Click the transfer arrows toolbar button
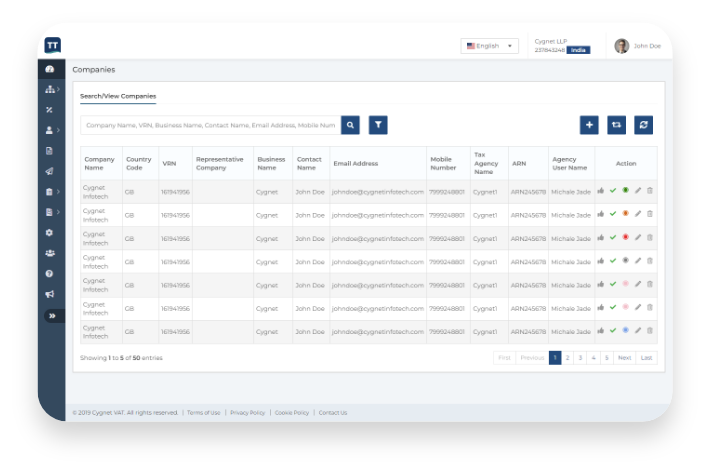 616,125
